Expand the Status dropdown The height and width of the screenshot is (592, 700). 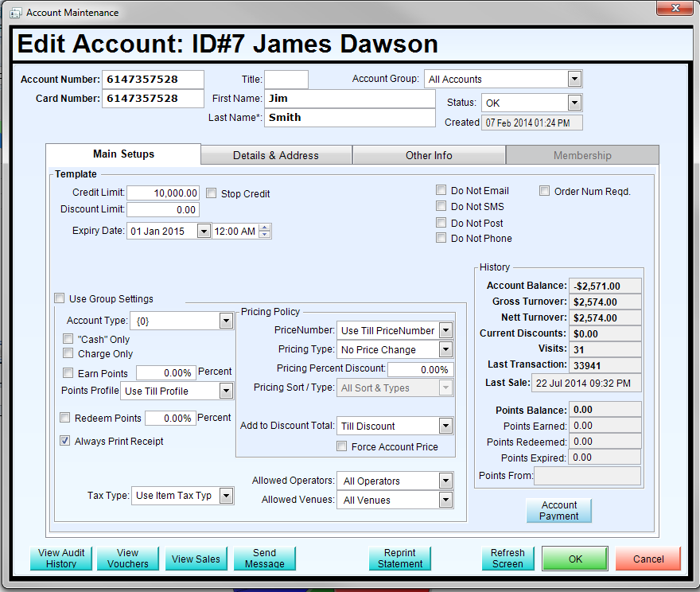574,103
